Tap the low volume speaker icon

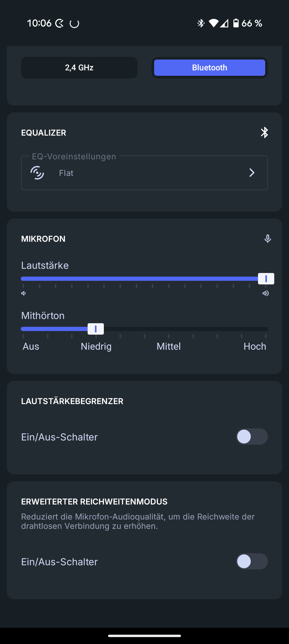click(x=23, y=293)
